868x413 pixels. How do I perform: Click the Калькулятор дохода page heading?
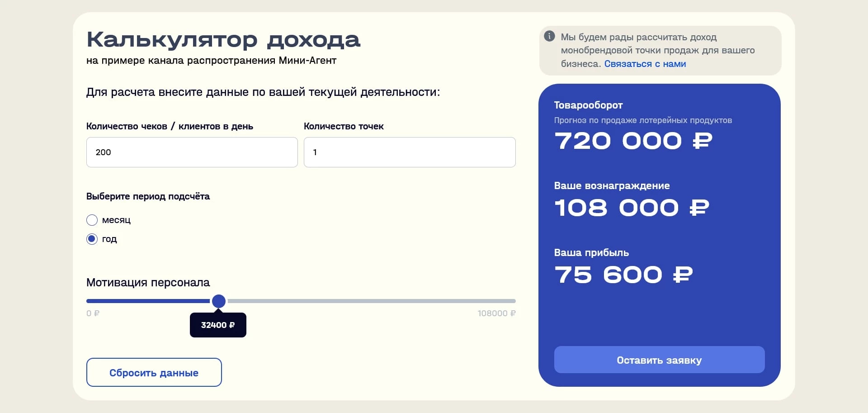(224, 39)
